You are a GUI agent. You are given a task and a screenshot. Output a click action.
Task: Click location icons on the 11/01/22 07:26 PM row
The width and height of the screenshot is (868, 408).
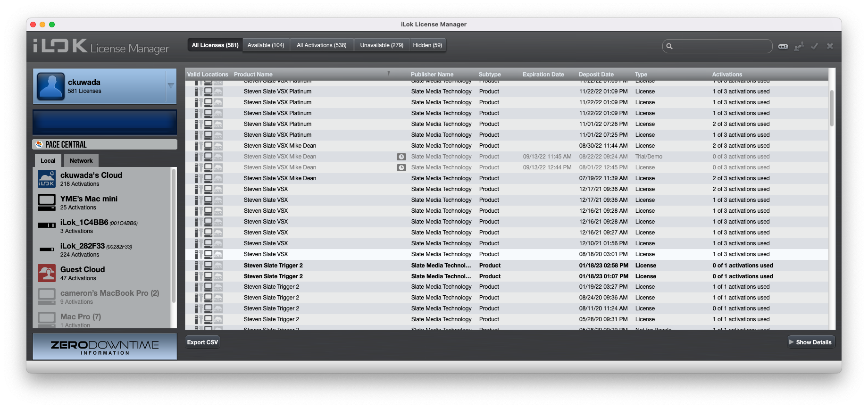(209, 124)
